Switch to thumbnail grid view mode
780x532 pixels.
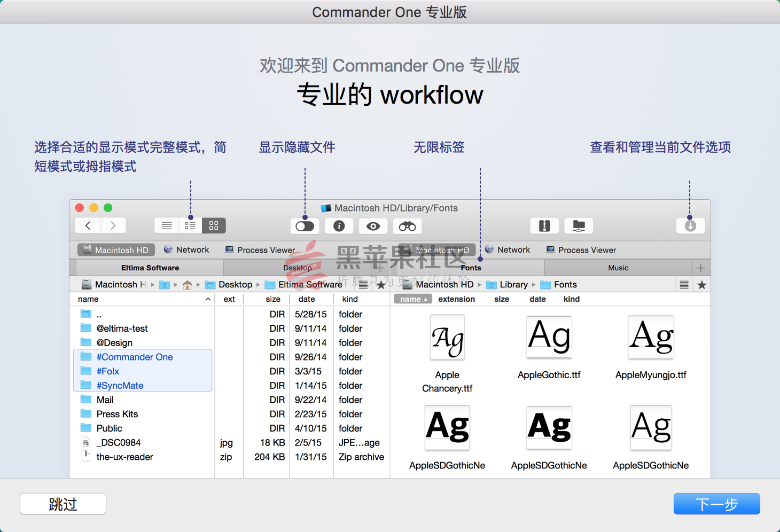[x=214, y=225]
